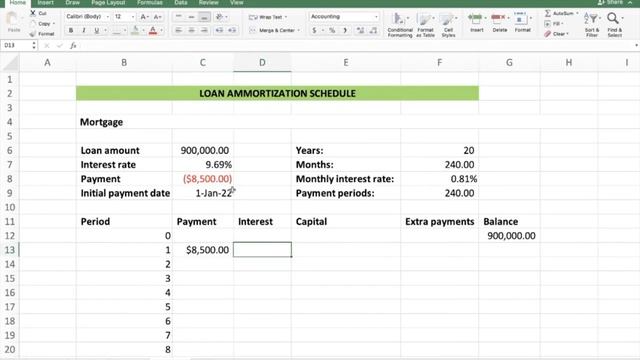The width and height of the screenshot is (640, 360).
Task: Toggle italic formatting
Action: [84, 30]
